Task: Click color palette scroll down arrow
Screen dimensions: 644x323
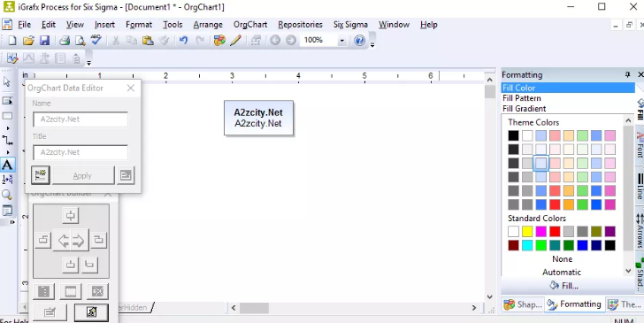Action: click(x=628, y=271)
